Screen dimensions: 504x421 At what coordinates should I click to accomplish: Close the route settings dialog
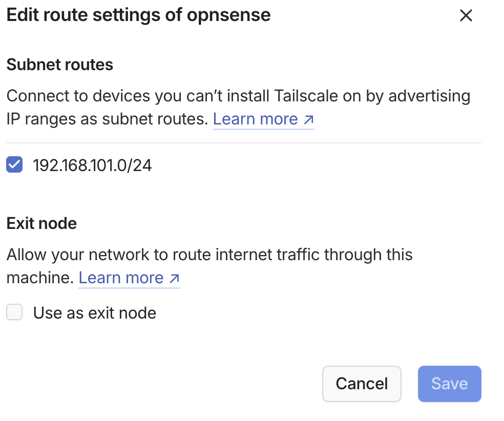[x=465, y=15]
